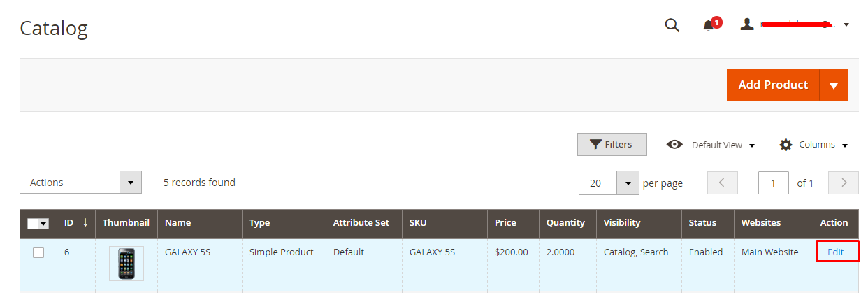This screenshot has height=293, width=868.
Task: Open the notifications bell icon
Action: coord(709,26)
